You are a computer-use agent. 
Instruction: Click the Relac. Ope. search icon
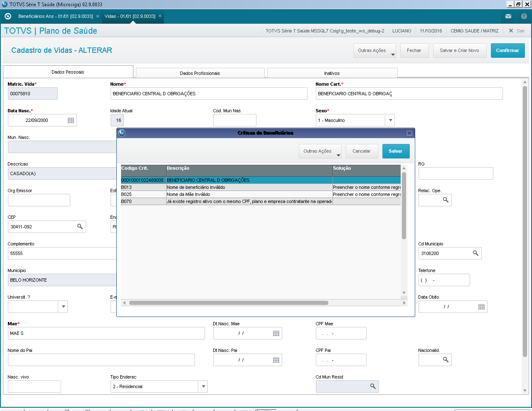[x=446, y=200]
